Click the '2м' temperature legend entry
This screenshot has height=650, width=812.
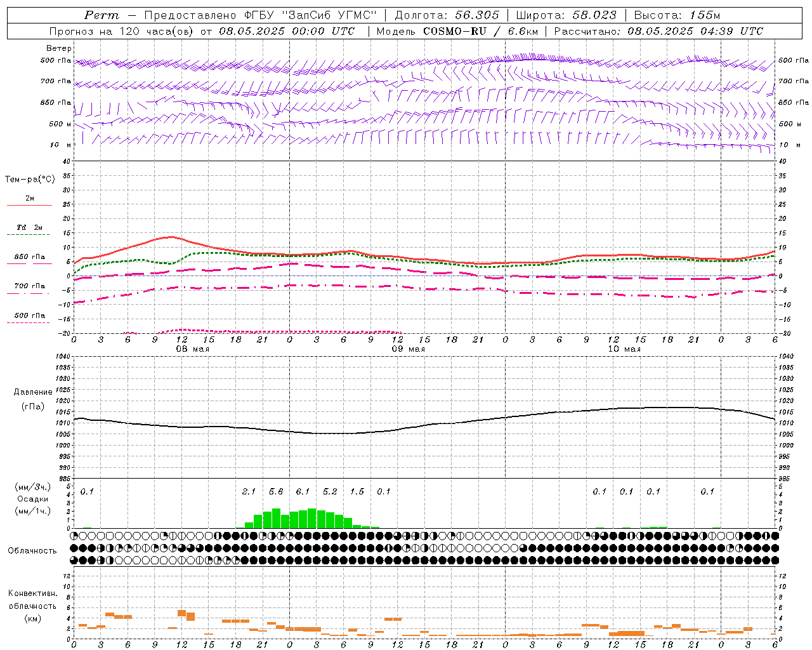pyautogui.click(x=30, y=198)
